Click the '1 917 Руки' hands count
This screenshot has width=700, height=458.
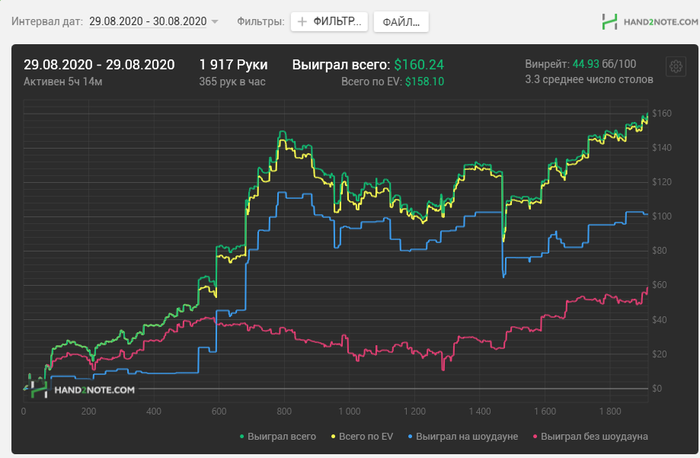(x=233, y=65)
